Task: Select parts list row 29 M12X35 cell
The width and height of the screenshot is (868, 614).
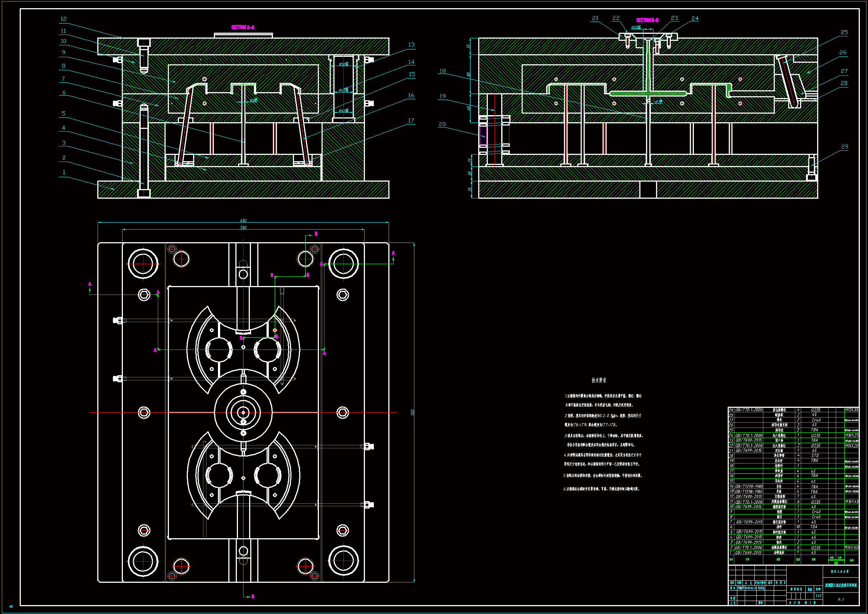Action: click(x=851, y=410)
